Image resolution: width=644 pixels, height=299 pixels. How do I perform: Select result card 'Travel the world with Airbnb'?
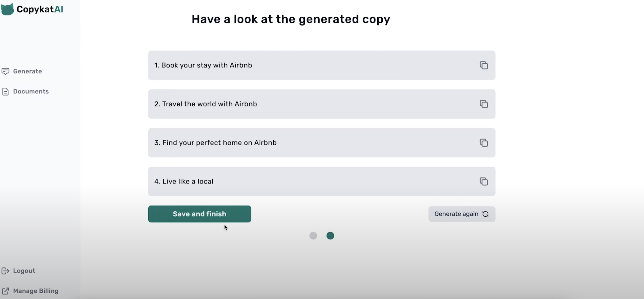point(300,104)
